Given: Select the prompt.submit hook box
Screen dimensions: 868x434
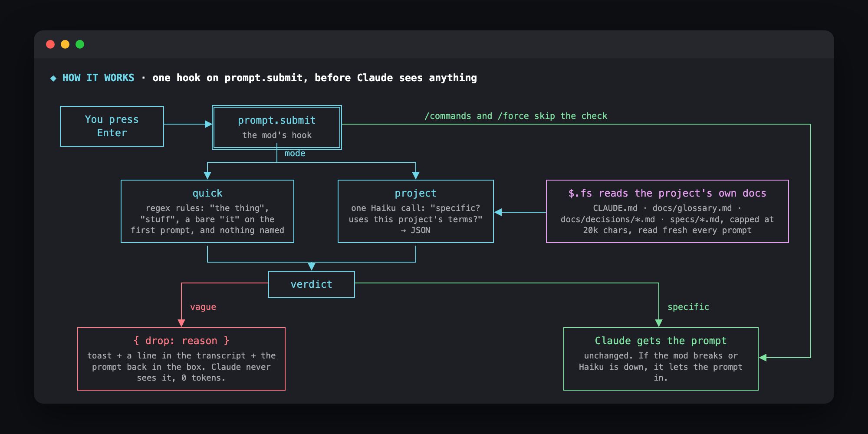Looking at the screenshot, I should (x=277, y=128).
